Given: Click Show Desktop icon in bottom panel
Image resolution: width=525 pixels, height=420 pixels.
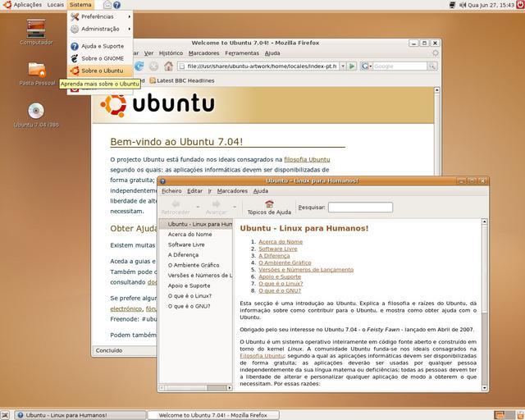Looking at the screenshot, I should [x=7, y=415].
